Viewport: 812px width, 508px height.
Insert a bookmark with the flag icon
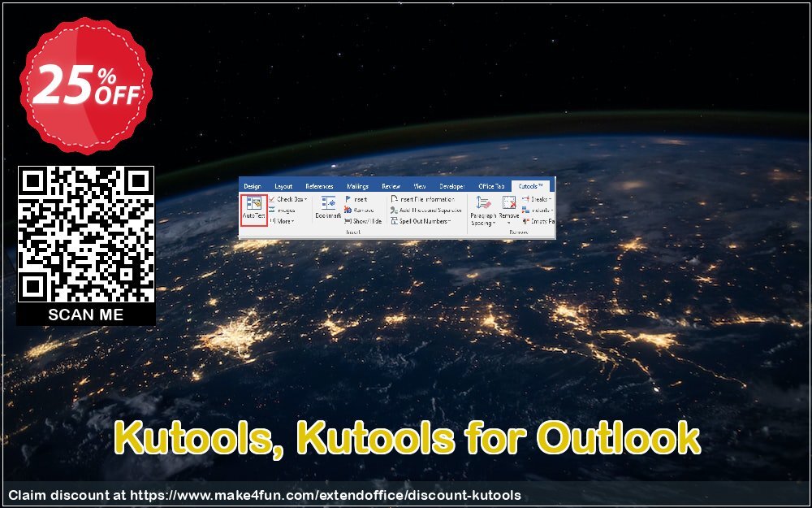[356, 199]
